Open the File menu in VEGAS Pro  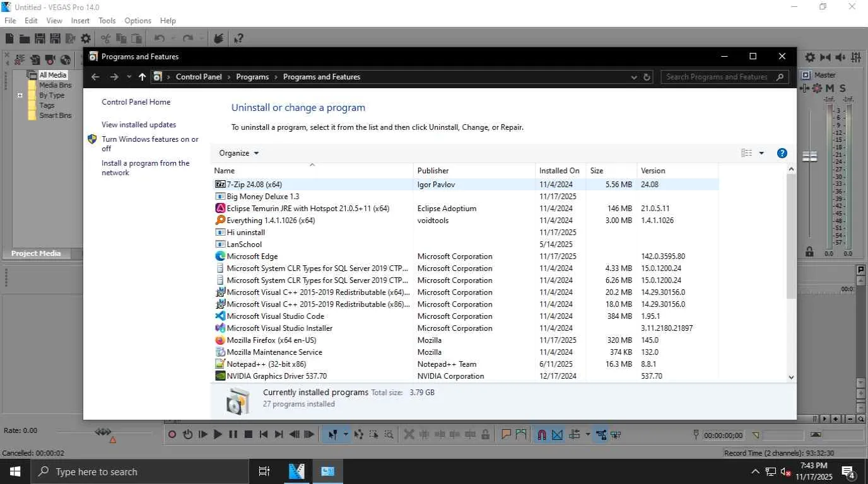pyautogui.click(x=10, y=21)
